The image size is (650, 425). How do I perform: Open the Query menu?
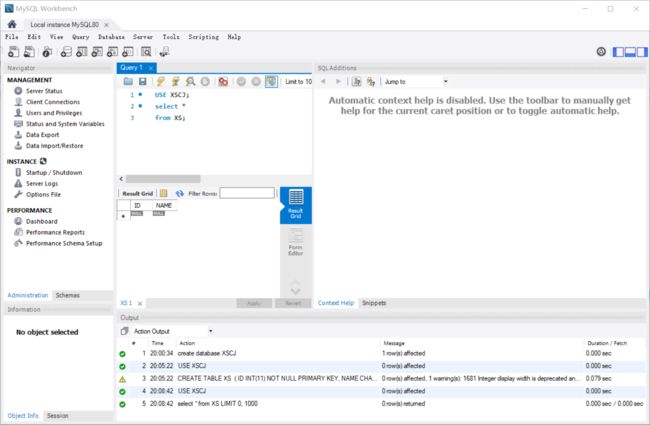pyautogui.click(x=80, y=37)
